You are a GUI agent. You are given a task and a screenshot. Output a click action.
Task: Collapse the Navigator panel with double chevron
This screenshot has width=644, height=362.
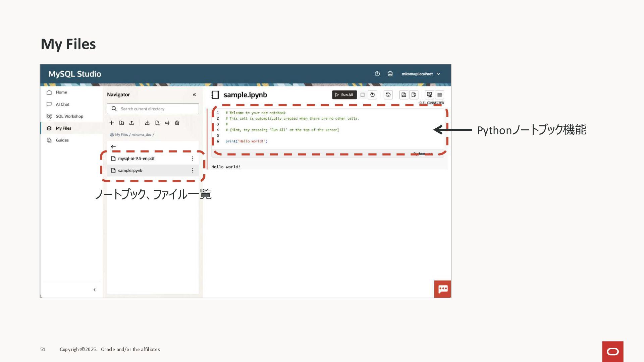coord(194,95)
